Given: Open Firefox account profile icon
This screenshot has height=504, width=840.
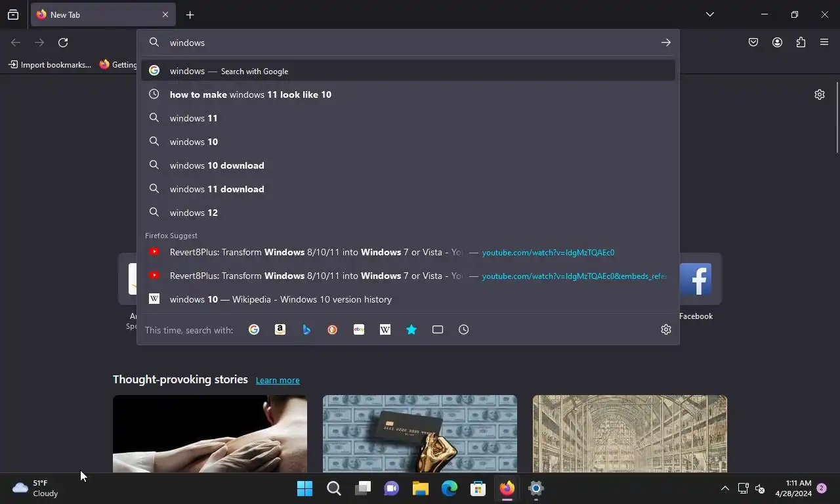Looking at the screenshot, I should tap(777, 43).
